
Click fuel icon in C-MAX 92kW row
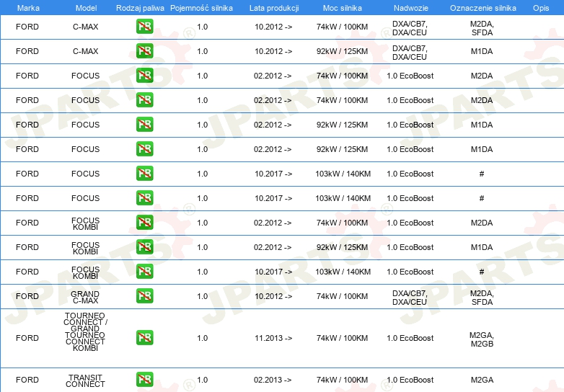tap(144, 51)
